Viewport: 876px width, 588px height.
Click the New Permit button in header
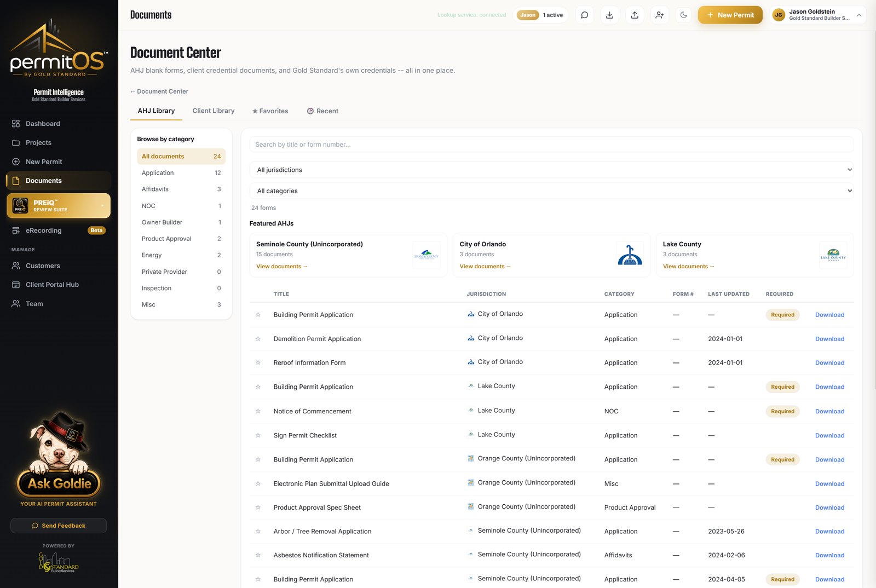click(x=730, y=15)
